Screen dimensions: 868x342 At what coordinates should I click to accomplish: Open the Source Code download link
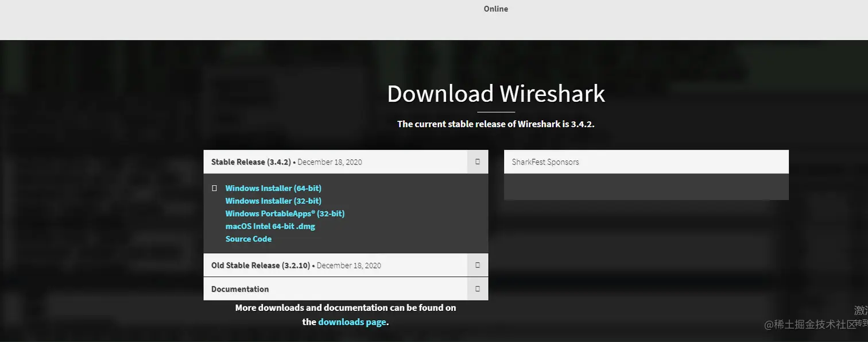249,239
